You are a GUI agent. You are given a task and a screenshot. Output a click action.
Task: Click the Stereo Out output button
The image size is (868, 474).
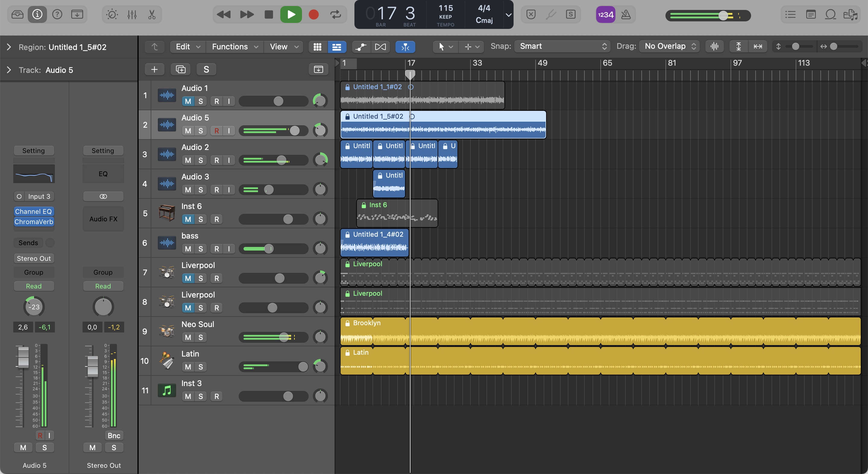(34, 259)
